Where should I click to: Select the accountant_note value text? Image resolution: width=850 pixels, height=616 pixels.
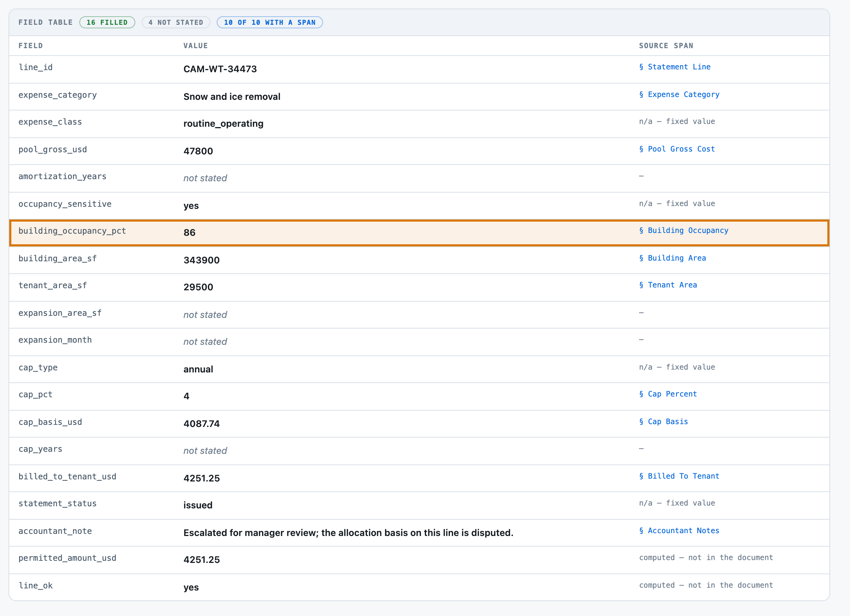pos(348,533)
